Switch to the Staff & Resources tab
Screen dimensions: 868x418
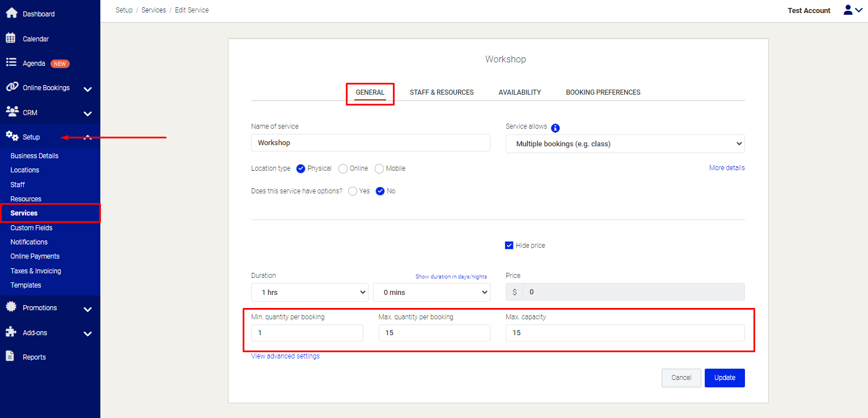(442, 92)
